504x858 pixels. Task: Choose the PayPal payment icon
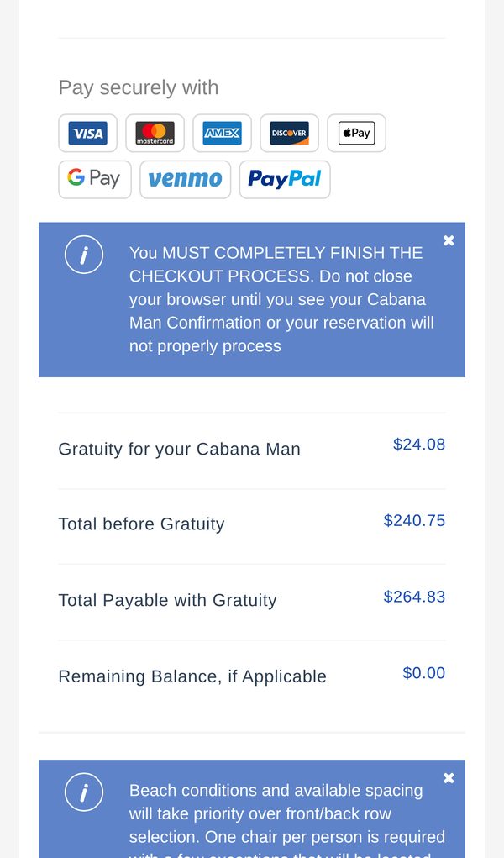click(x=285, y=180)
